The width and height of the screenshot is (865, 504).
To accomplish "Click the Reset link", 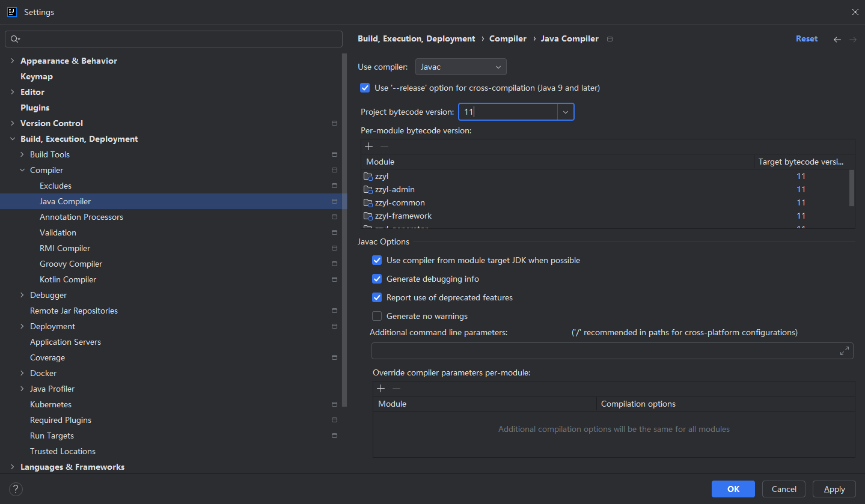I will [x=807, y=38].
